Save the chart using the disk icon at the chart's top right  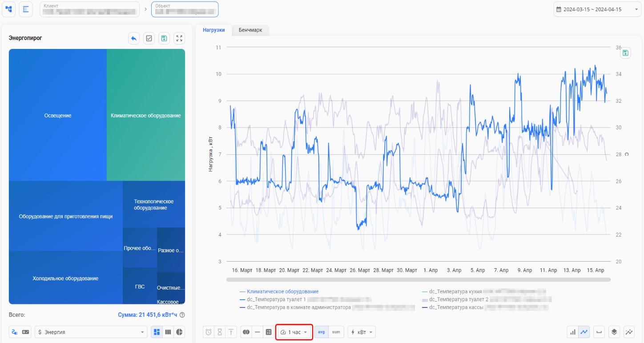[626, 53]
